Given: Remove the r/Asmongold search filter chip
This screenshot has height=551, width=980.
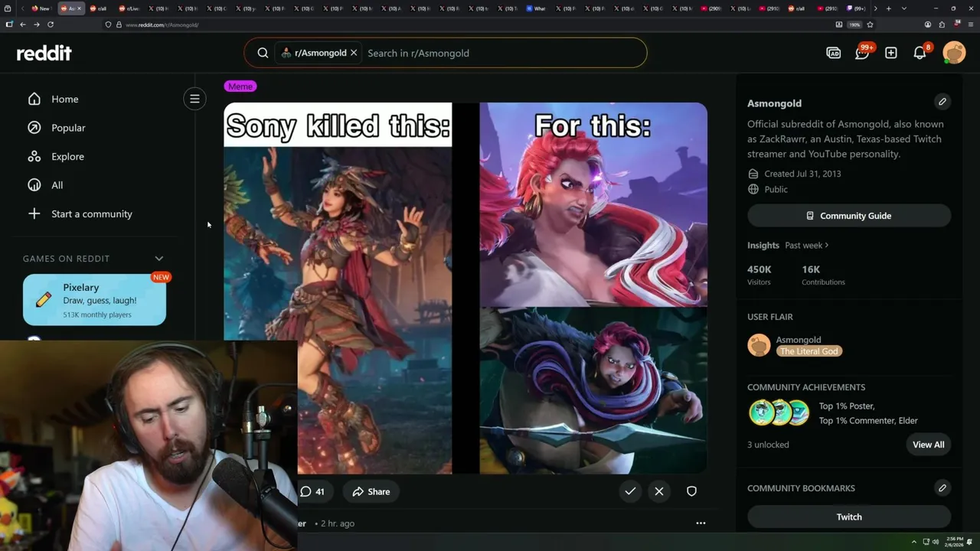Looking at the screenshot, I should coord(354,53).
